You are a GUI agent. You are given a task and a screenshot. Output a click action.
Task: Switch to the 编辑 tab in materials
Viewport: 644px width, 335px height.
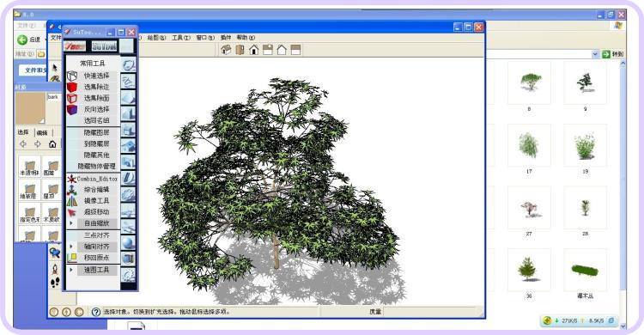(x=42, y=133)
